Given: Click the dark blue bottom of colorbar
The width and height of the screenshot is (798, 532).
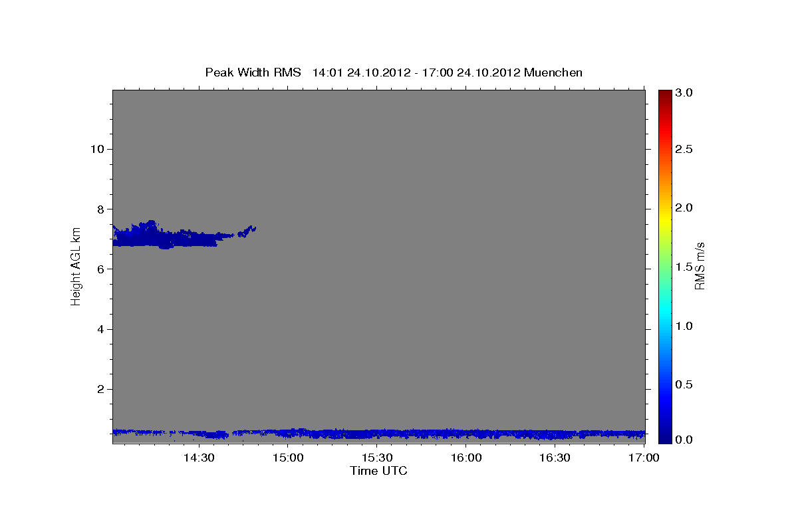Looking at the screenshot, I should [x=665, y=438].
